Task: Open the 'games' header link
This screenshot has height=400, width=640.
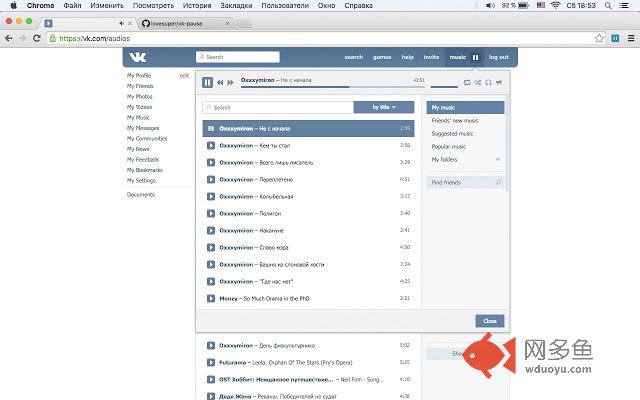Action: [x=382, y=57]
